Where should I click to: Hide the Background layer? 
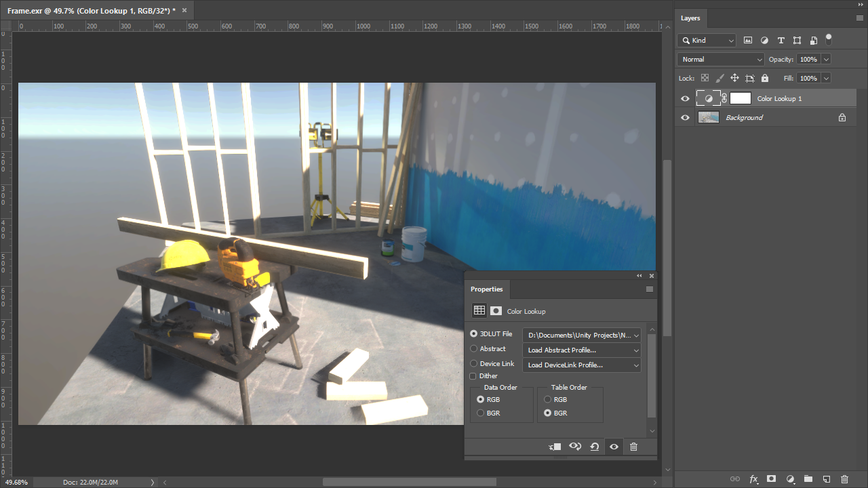click(685, 117)
